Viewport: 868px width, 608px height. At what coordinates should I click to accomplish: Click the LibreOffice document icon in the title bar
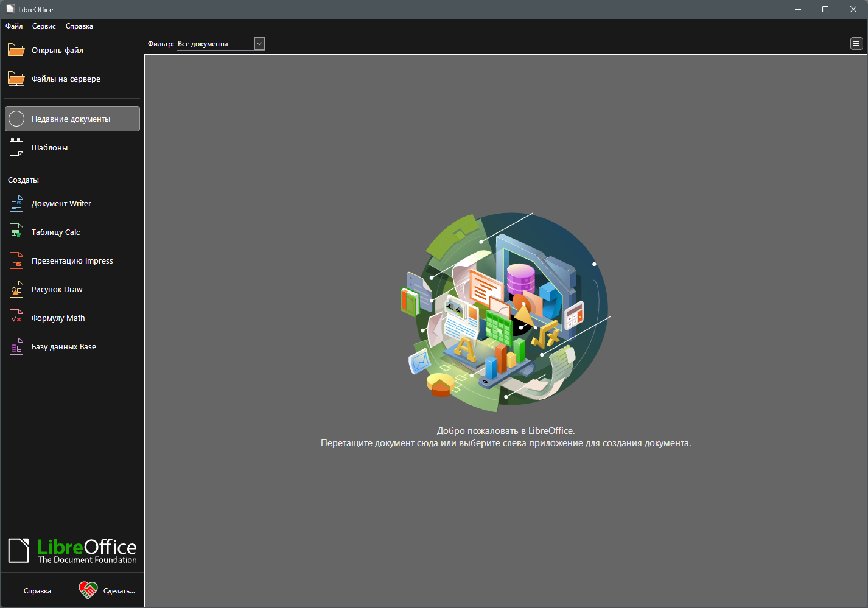(10, 9)
